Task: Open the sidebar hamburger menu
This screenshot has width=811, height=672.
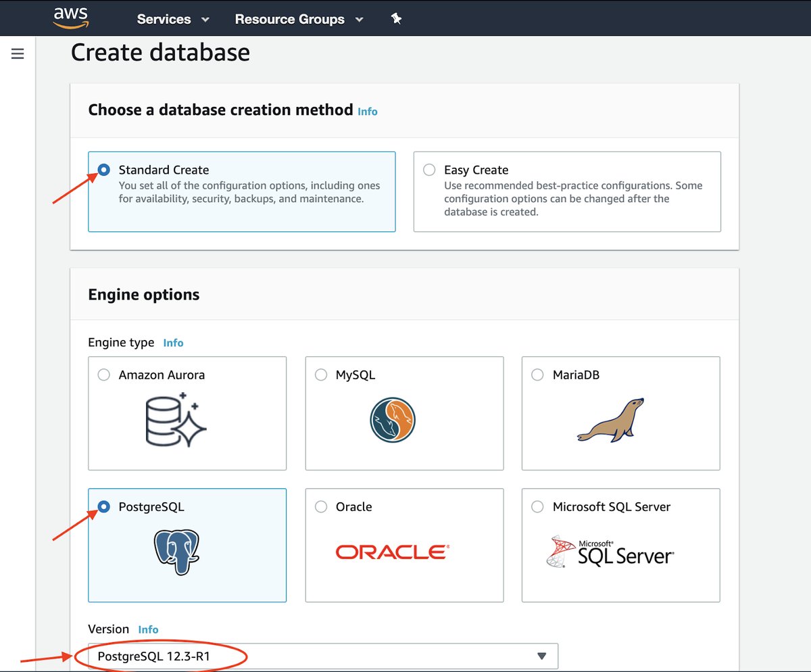Action: [x=17, y=53]
